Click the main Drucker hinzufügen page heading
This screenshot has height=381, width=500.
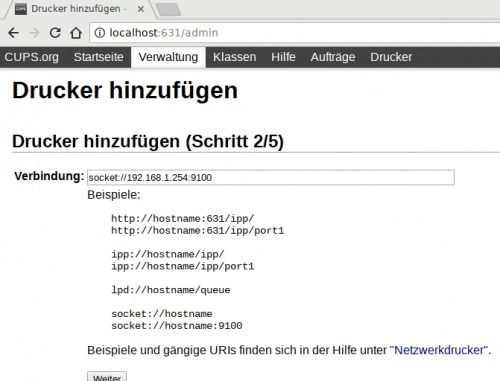[x=125, y=91]
